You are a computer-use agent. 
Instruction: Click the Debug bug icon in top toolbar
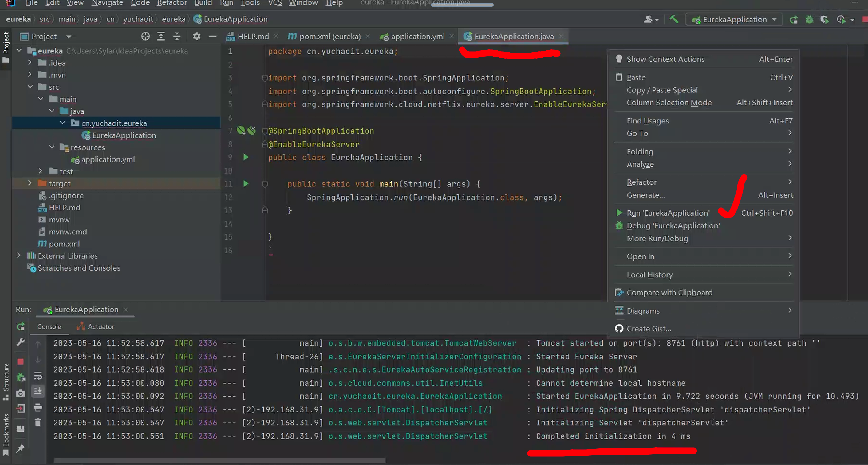809,20
